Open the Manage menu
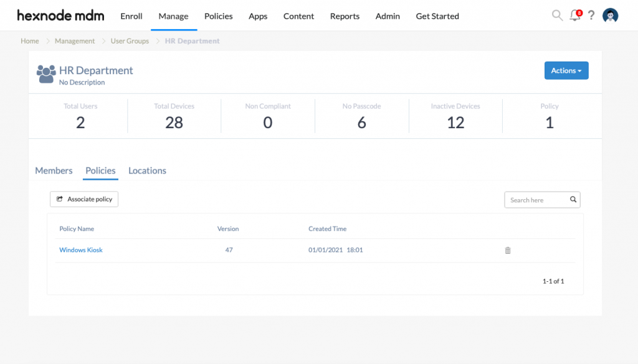Viewport: 638px width, 364px height. pyautogui.click(x=173, y=16)
